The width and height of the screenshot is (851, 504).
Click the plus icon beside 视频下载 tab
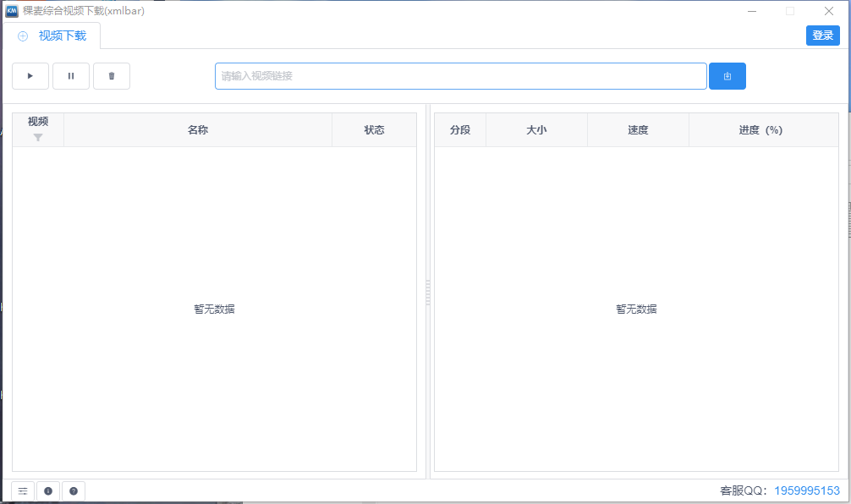click(22, 36)
